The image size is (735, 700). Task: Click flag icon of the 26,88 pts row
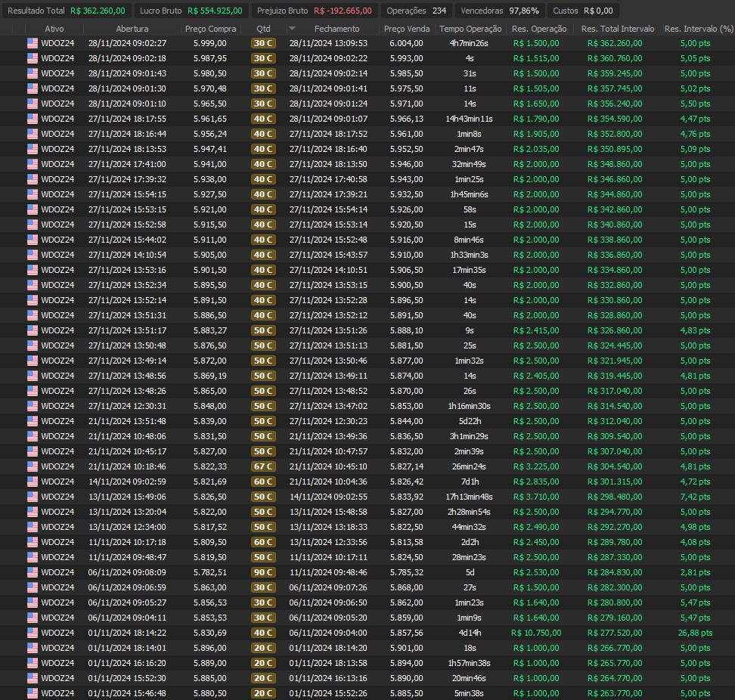[32, 633]
